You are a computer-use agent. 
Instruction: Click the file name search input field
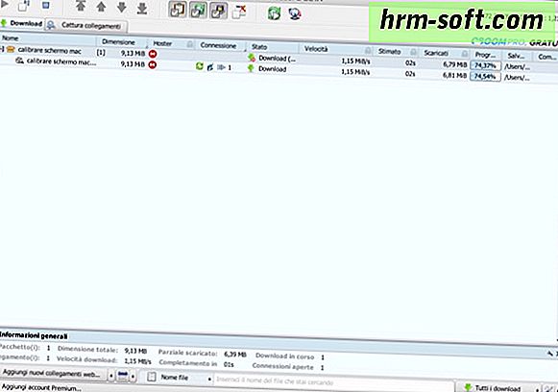(x=334, y=382)
